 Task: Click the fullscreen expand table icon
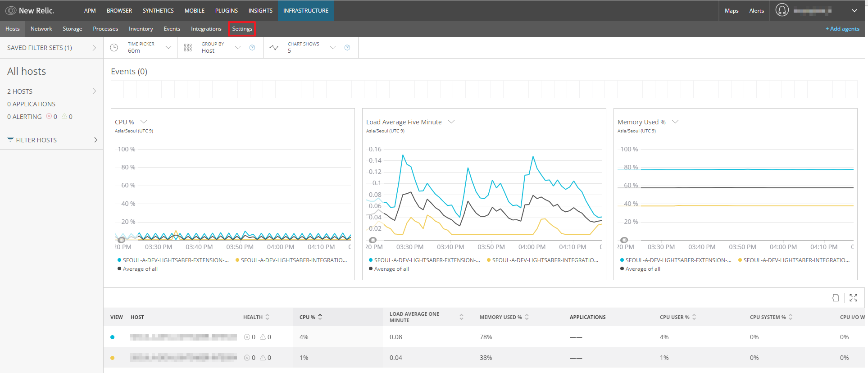pyautogui.click(x=853, y=298)
